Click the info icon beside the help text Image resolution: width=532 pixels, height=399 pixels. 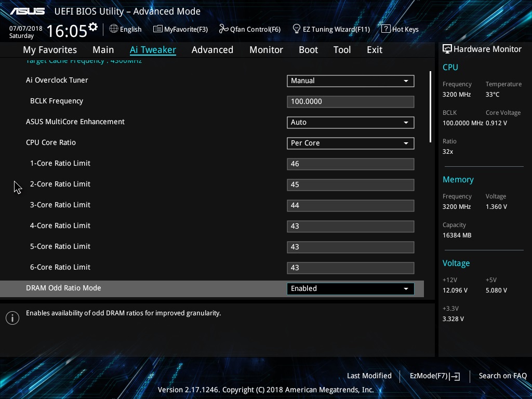pos(12,318)
